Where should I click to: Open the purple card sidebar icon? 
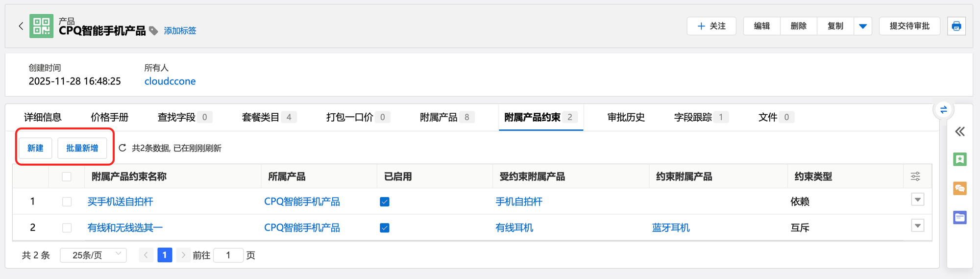959,217
